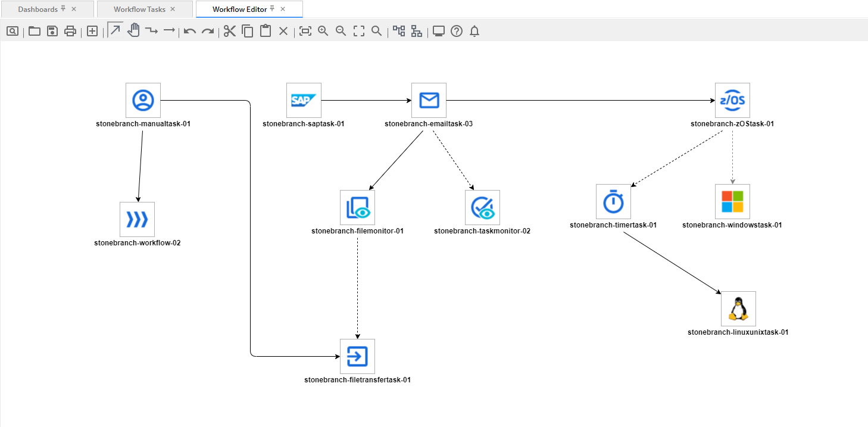Click the Zoom Out magnifier icon

pyautogui.click(x=341, y=31)
